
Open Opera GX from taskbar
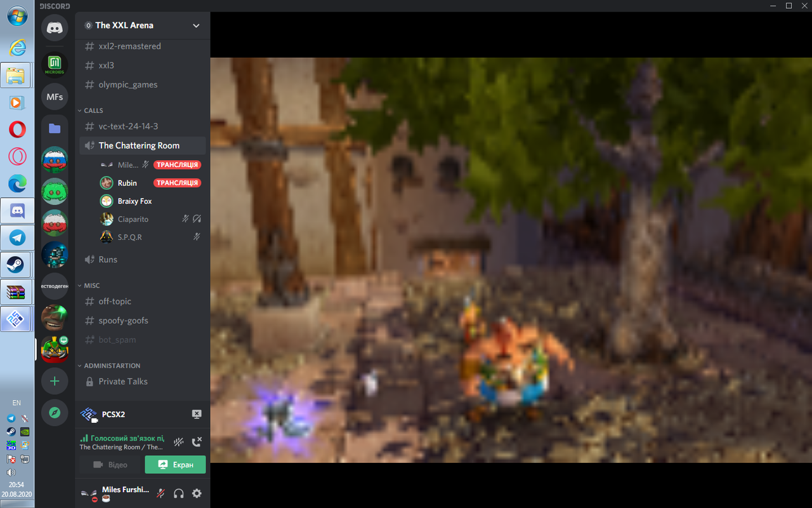pos(17,156)
